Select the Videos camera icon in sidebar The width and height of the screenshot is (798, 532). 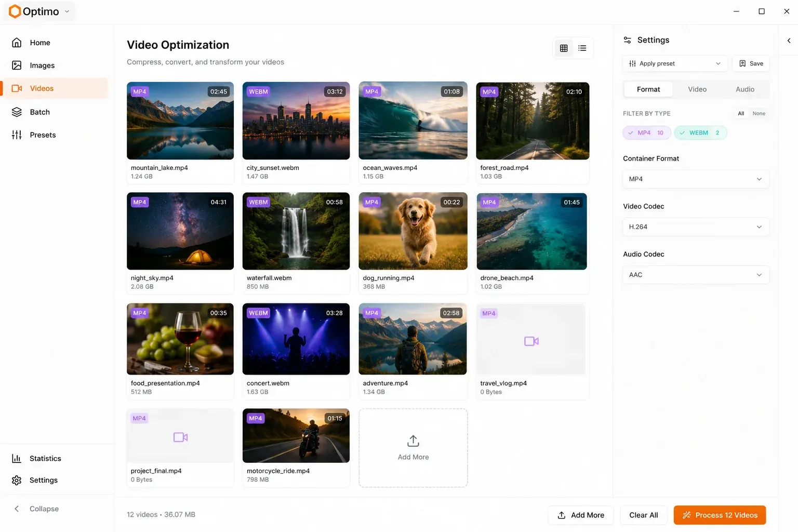coord(17,88)
